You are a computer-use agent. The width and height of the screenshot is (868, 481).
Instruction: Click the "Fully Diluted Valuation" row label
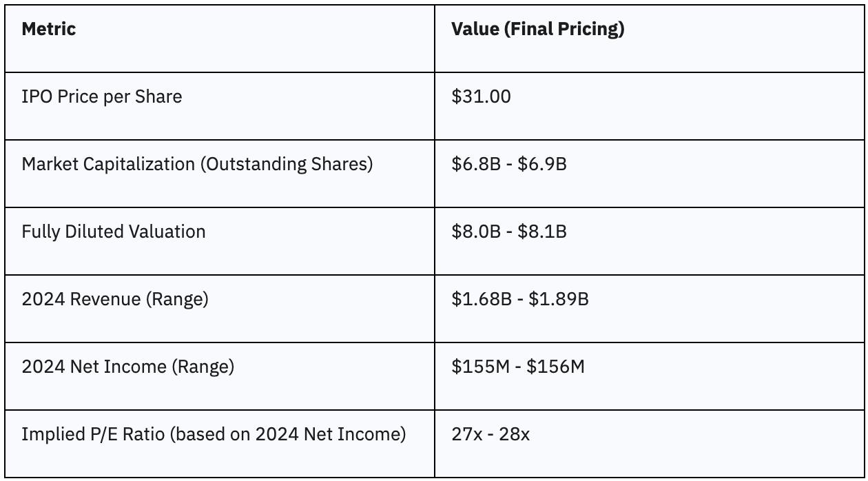click(114, 232)
